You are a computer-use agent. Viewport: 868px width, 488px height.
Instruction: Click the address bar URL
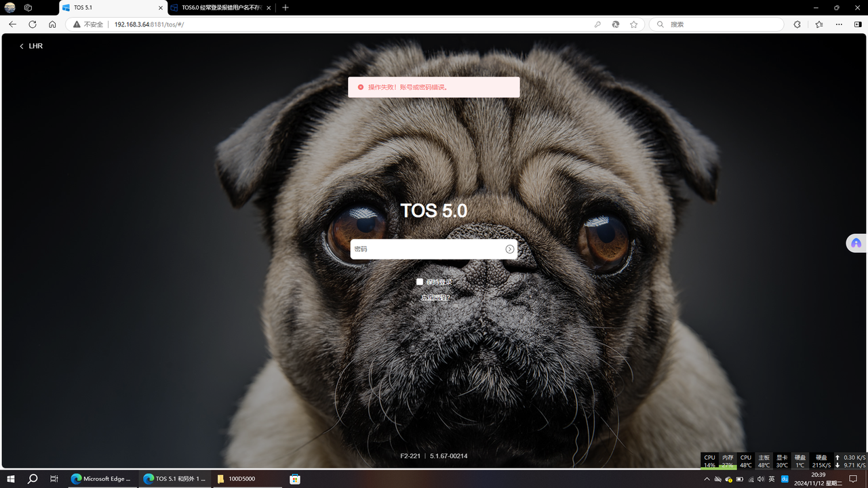click(149, 24)
